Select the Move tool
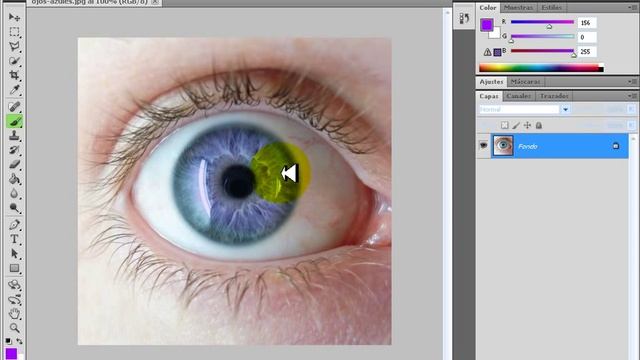This screenshot has height=360, width=640. pyautogui.click(x=14, y=17)
